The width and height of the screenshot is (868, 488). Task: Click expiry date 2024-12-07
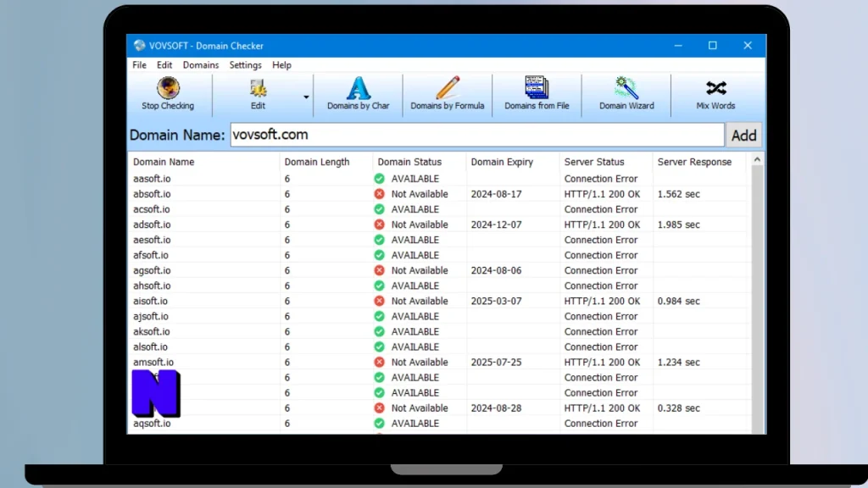[x=496, y=224]
